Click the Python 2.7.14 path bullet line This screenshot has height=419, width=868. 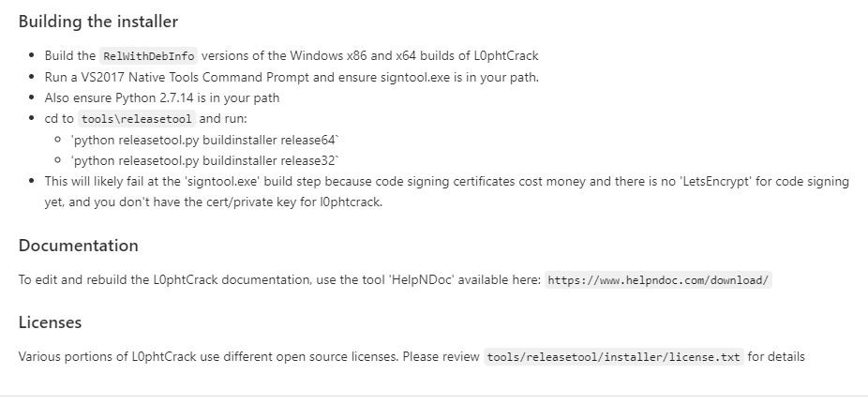click(161, 98)
